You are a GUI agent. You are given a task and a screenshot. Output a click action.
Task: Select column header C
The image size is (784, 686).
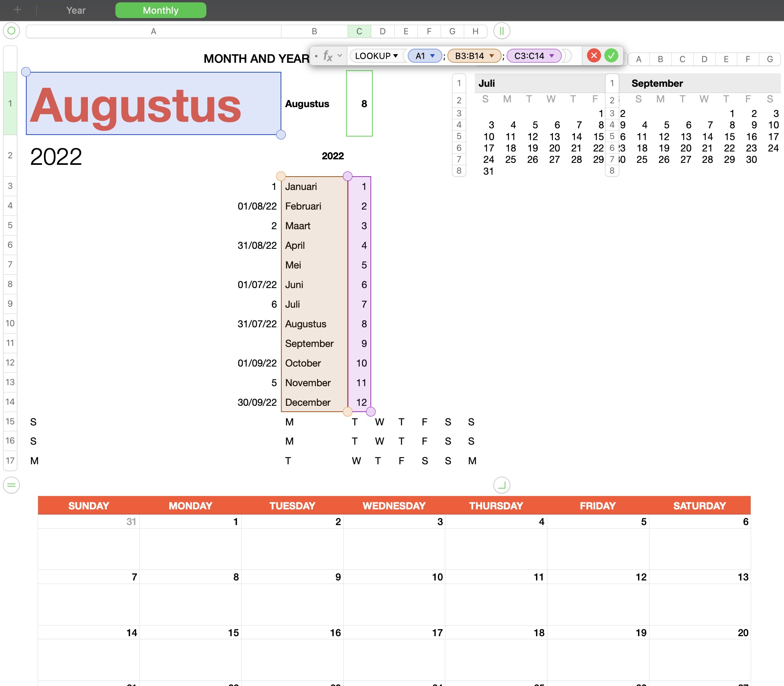pos(359,31)
